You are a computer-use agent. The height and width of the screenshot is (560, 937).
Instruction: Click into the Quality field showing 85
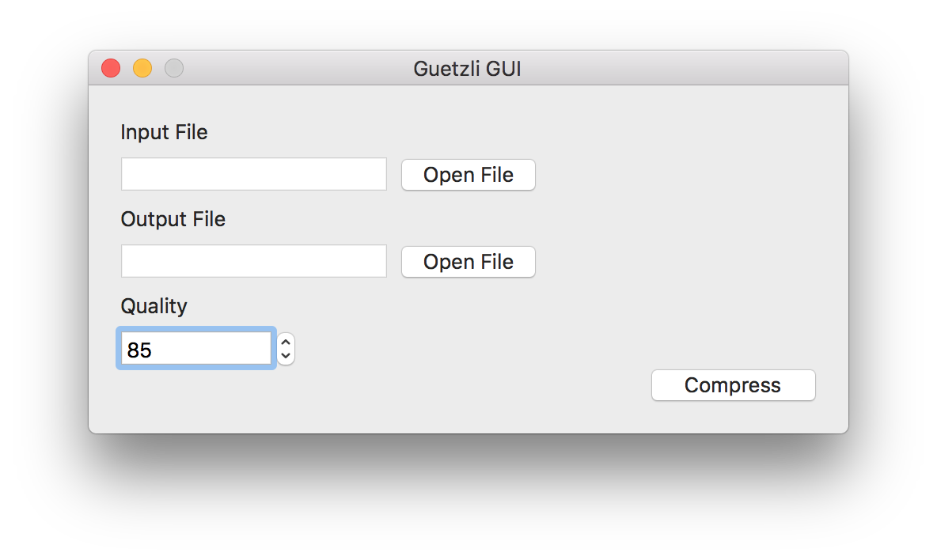(196, 349)
